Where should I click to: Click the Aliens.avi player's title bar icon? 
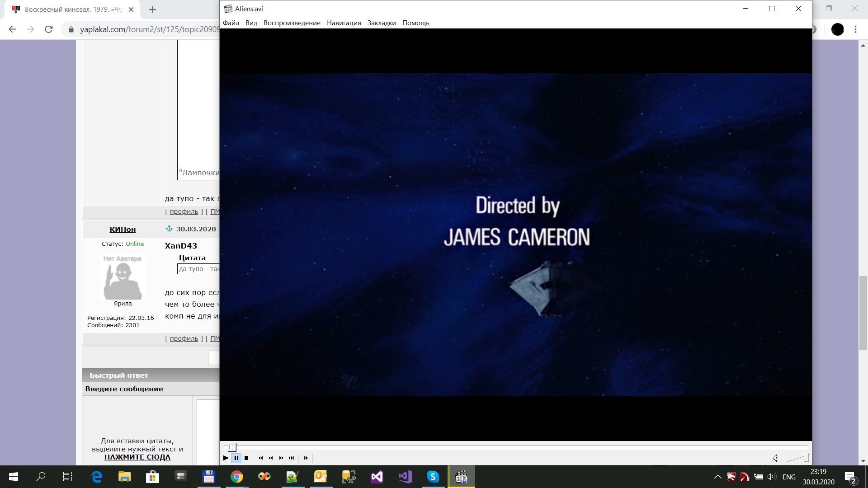click(x=228, y=9)
